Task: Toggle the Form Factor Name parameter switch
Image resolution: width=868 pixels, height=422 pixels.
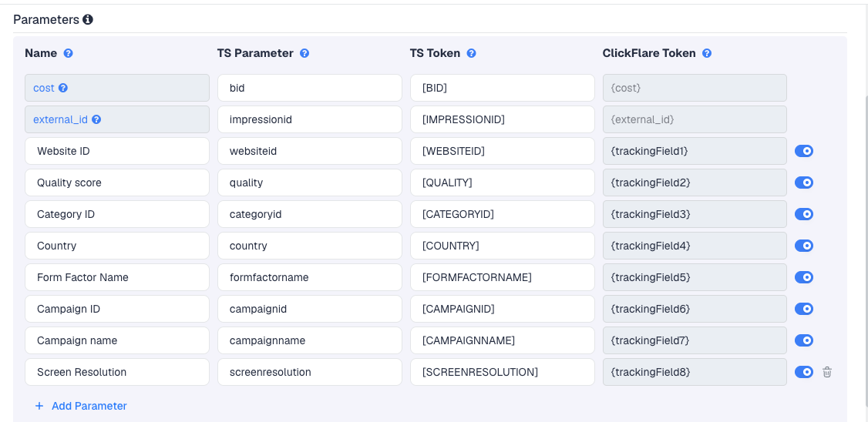Action: coord(804,277)
